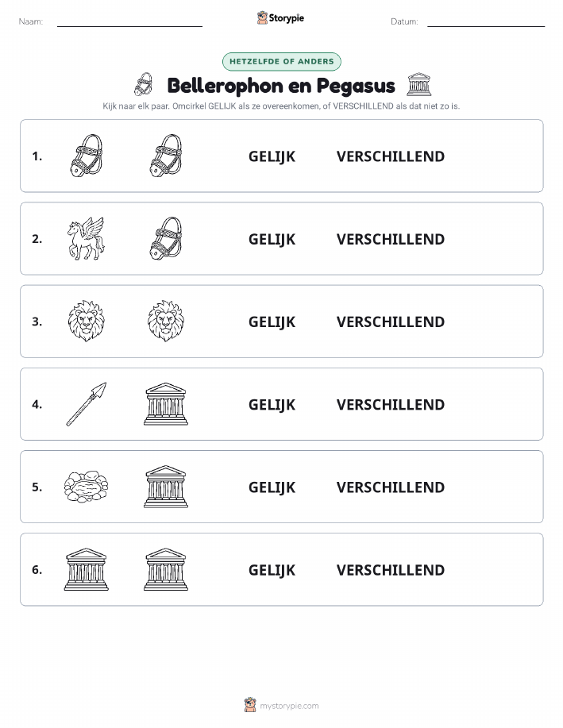The height and width of the screenshot is (728, 563).
Task: Select VERSCHILLEND for row 2
Action: point(391,239)
